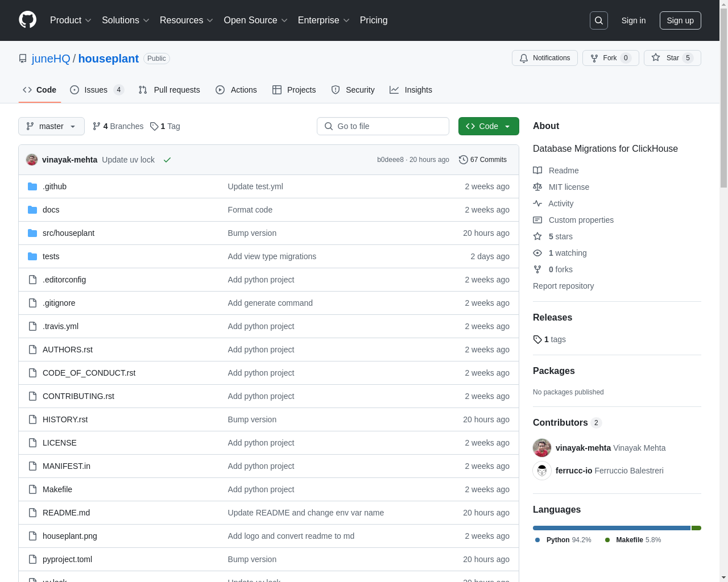Image resolution: width=728 pixels, height=582 pixels.
Task: Open "Update README and change env var name" commit
Action: pos(305,513)
